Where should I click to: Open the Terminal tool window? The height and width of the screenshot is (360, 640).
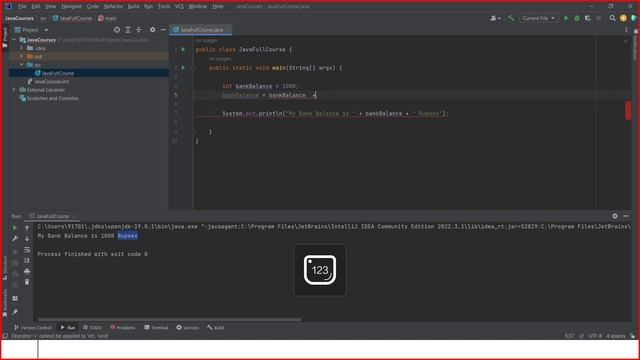coord(156,328)
